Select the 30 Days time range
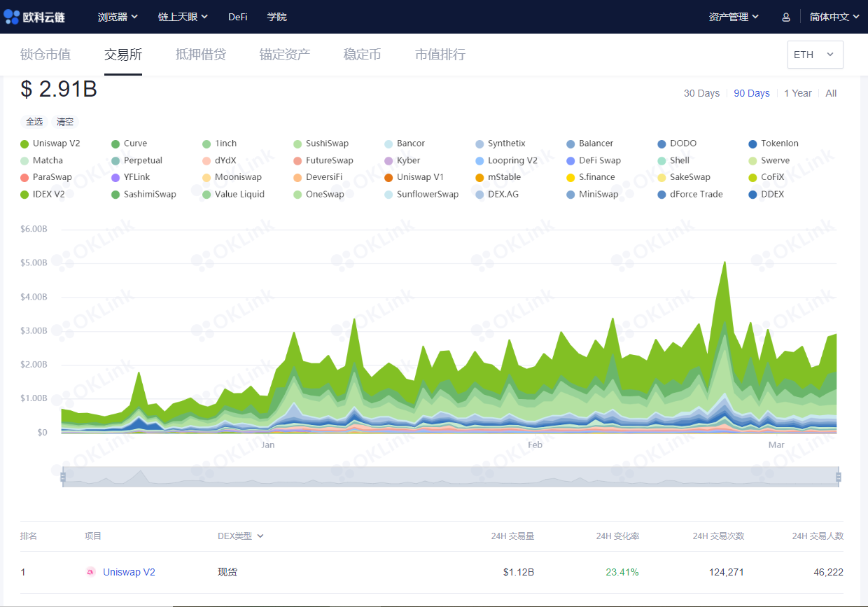The image size is (868, 607). (x=701, y=93)
